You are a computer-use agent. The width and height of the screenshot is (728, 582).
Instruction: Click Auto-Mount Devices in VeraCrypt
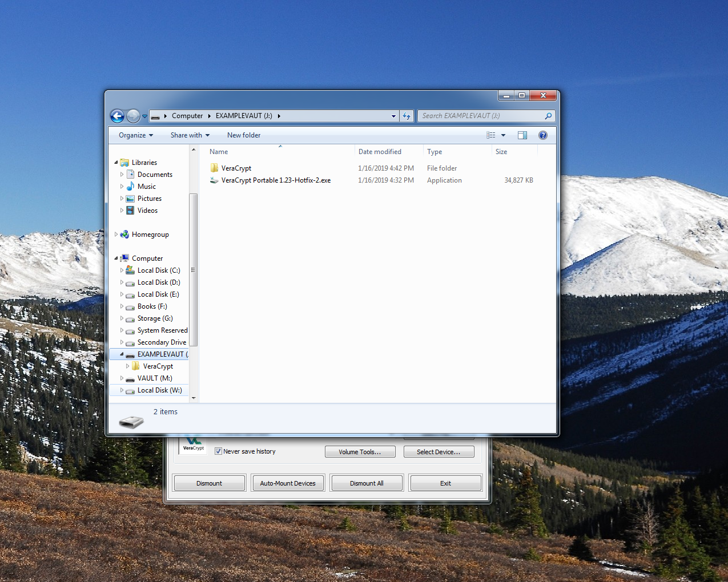click(288, 483)
